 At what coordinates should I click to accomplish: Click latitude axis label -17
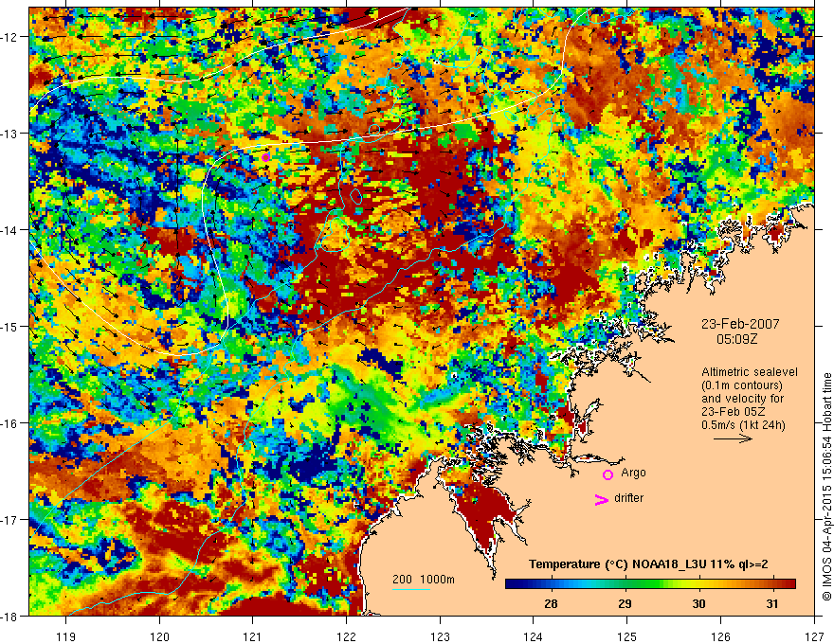[9, 519]
